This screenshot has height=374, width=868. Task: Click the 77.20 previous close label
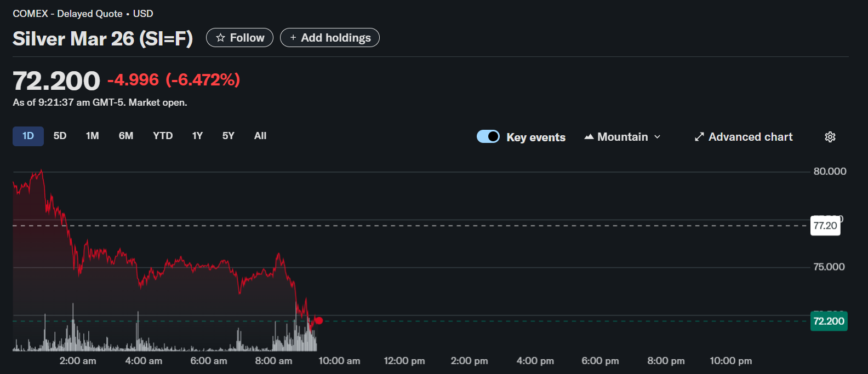(825, 226)
